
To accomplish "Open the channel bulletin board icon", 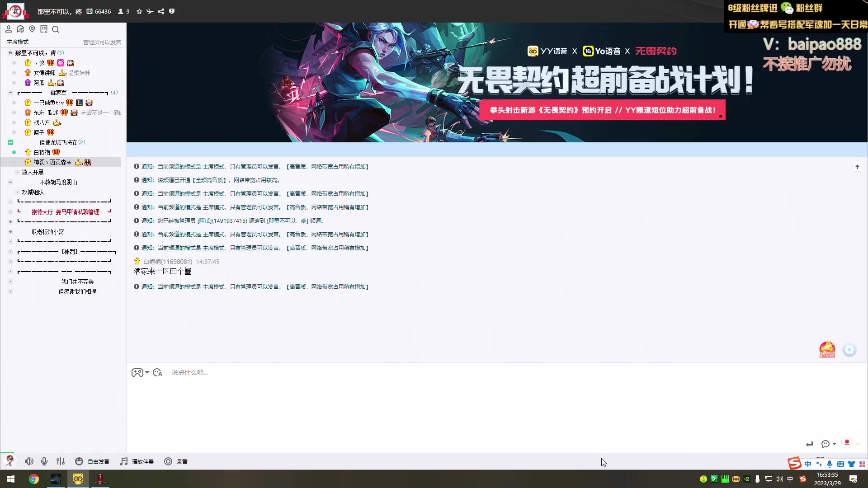I will click(x=44, y=29).
